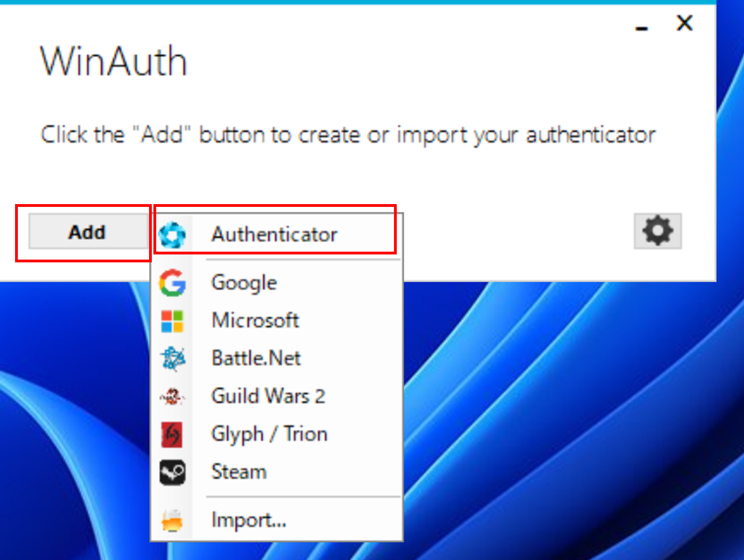Click the blue Authenticator icon

pyautogui.click(x=172, y=235)
